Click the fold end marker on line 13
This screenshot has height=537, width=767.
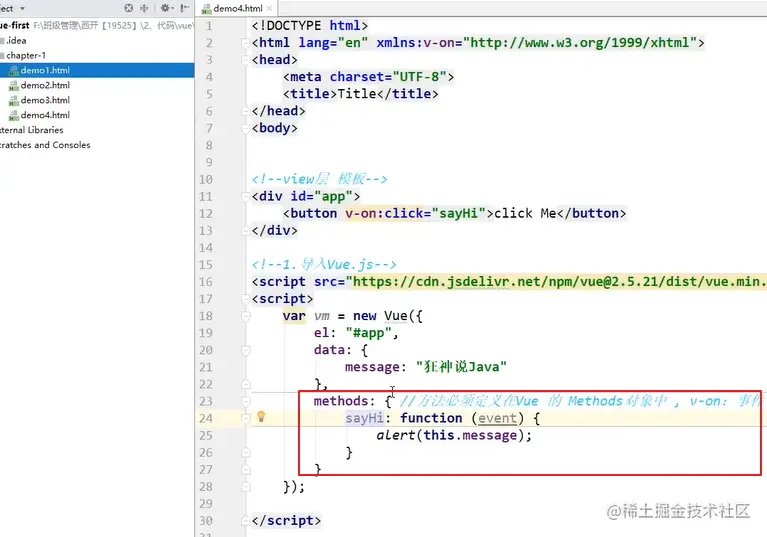pos(246,231)
